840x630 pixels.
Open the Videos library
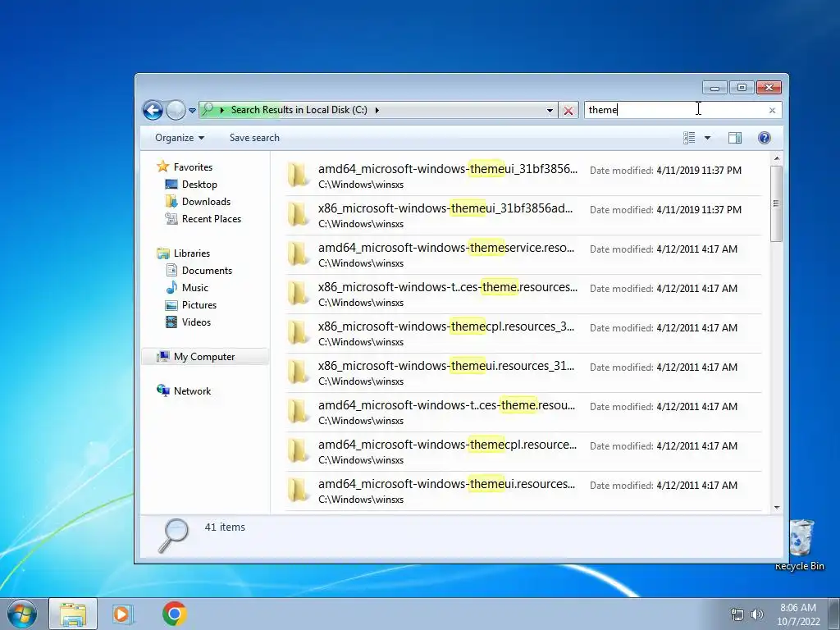(x=196, y=322)
